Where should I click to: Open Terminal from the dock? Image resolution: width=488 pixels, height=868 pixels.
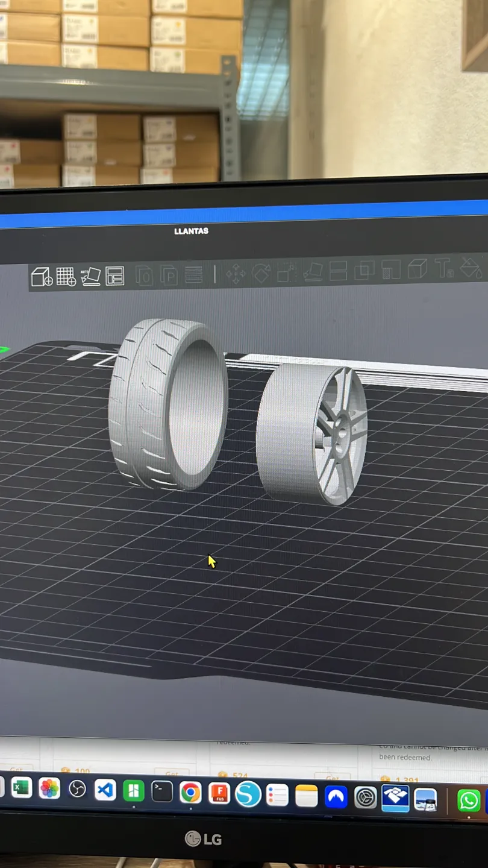(x=161, y=791)
